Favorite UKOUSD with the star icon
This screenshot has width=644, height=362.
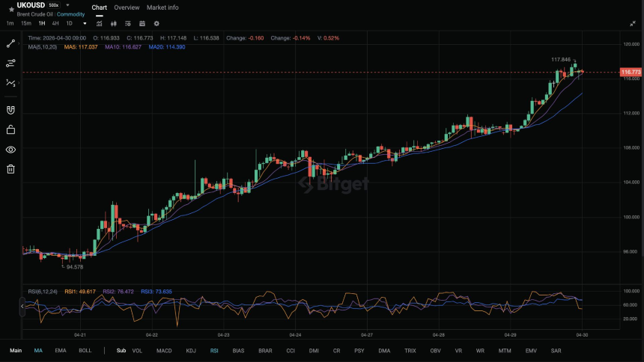pyautogui.click(x=11, y=9)
